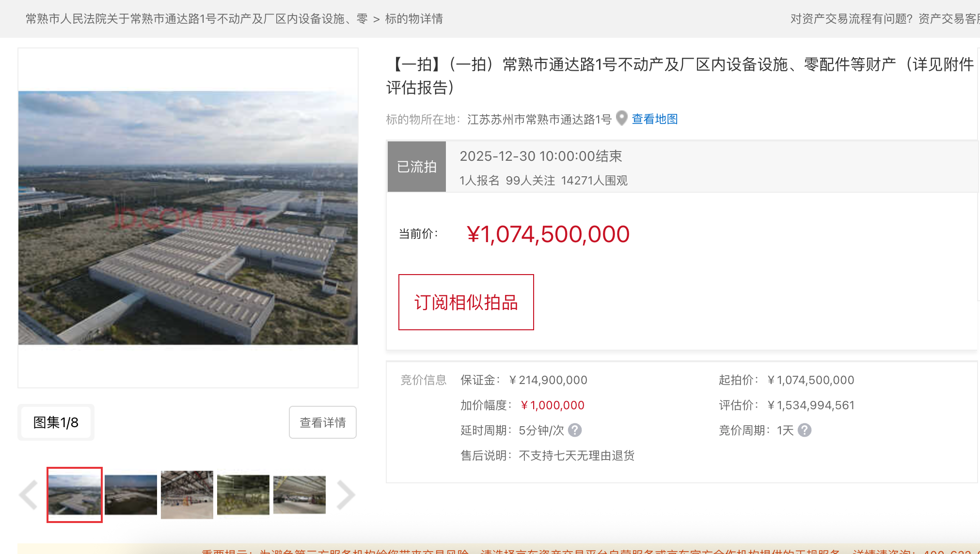Viewport: 980px width, 554px height.
Task: Click the main aerial factory photo
Action: coord(188,218)
